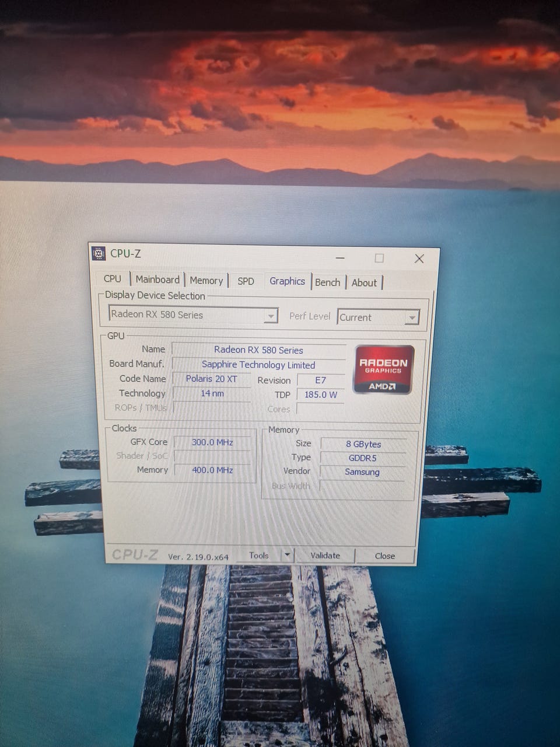Open the Bench tab
Screen dimensions: 560x747
(328, 282)
